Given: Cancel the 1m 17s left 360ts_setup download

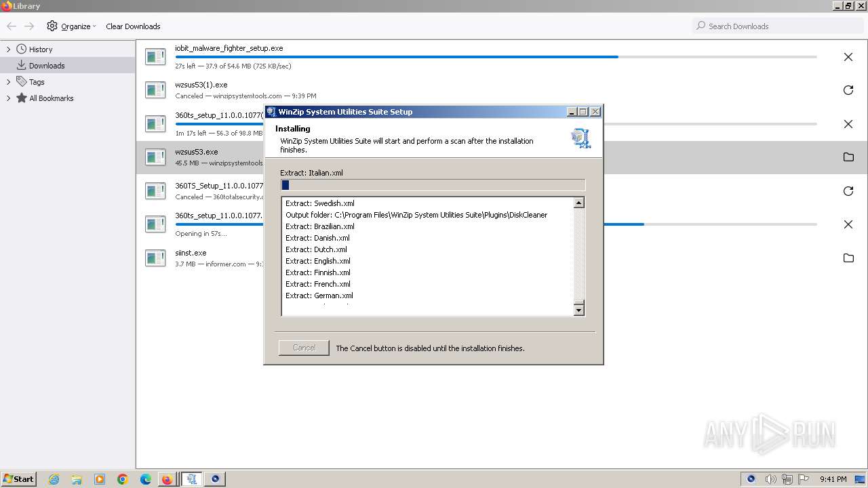Looking at the screenshot, I should [848, 124].
